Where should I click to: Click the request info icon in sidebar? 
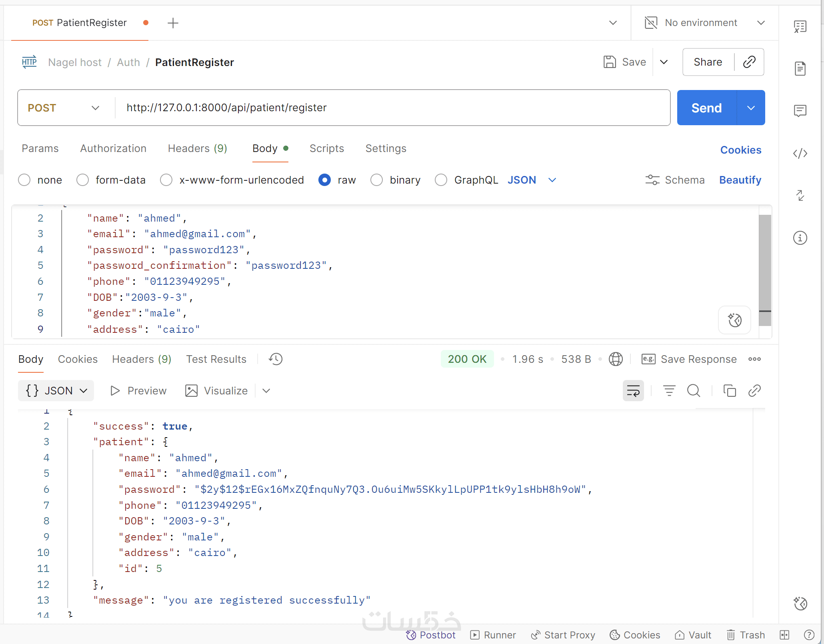point(800,238)
